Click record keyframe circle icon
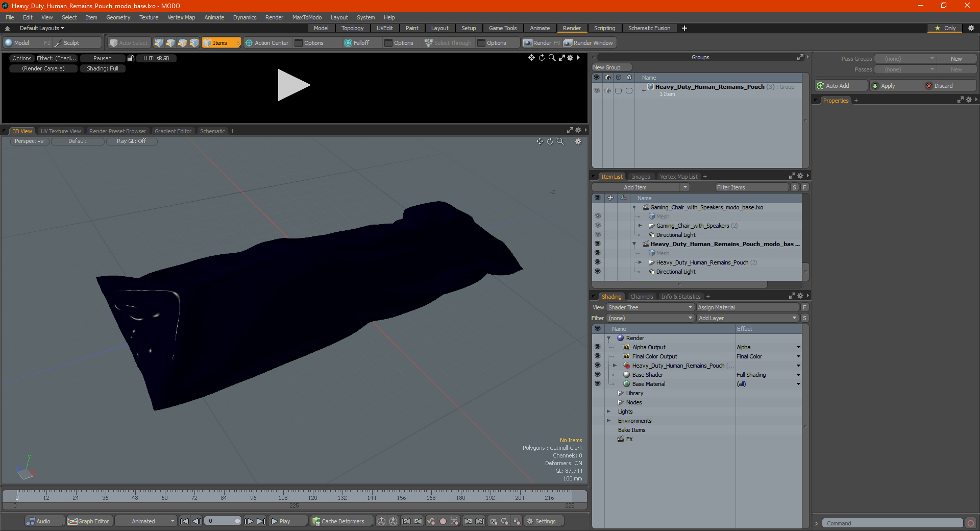Screen dimensions: 980x531 [443, 521]
